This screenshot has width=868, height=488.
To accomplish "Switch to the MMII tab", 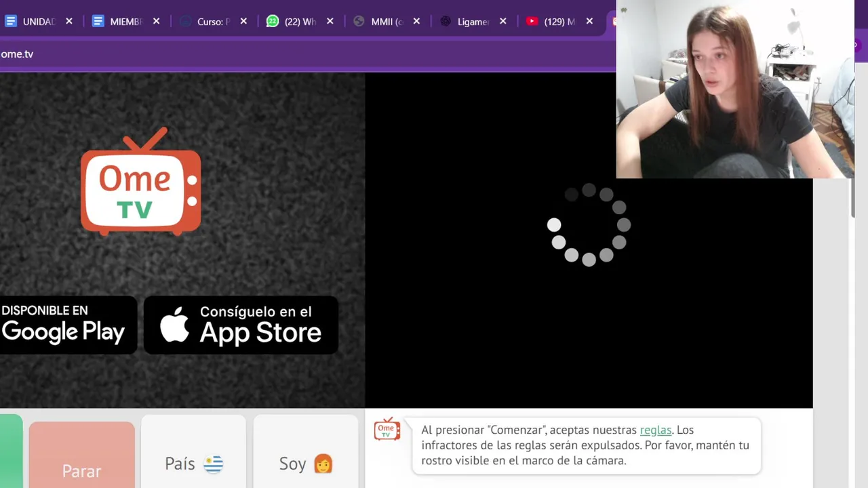I will 387,21.
